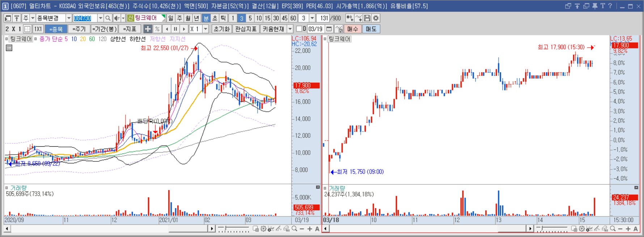Step chart backward with left arrow
Image resolution: width=644 pixels, height=237 pixels.
(167, 29)
